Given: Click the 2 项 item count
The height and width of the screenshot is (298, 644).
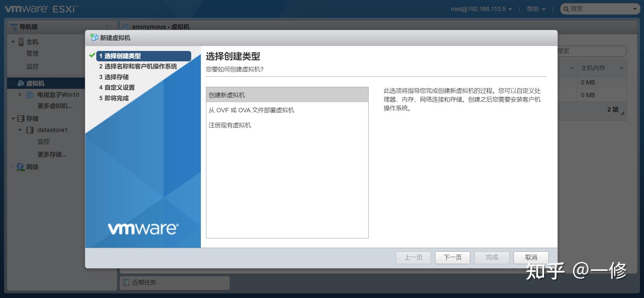Looking at the screenshot, I should 613,110.
